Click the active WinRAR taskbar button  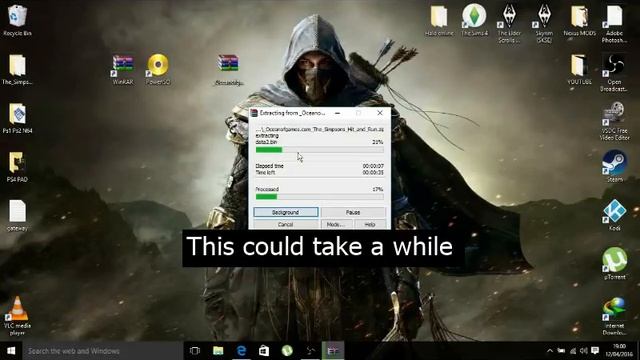point(333,351)
